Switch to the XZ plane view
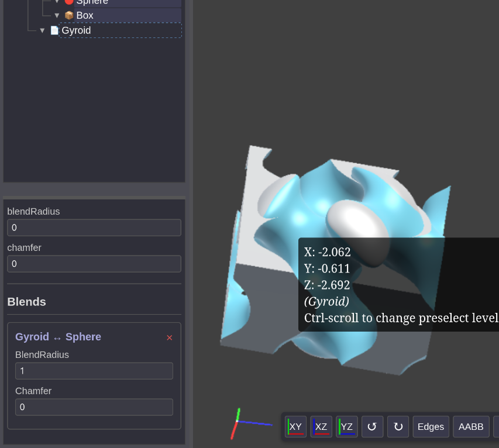The height and width of the screenshot is (448, 499). coord(321,426)
